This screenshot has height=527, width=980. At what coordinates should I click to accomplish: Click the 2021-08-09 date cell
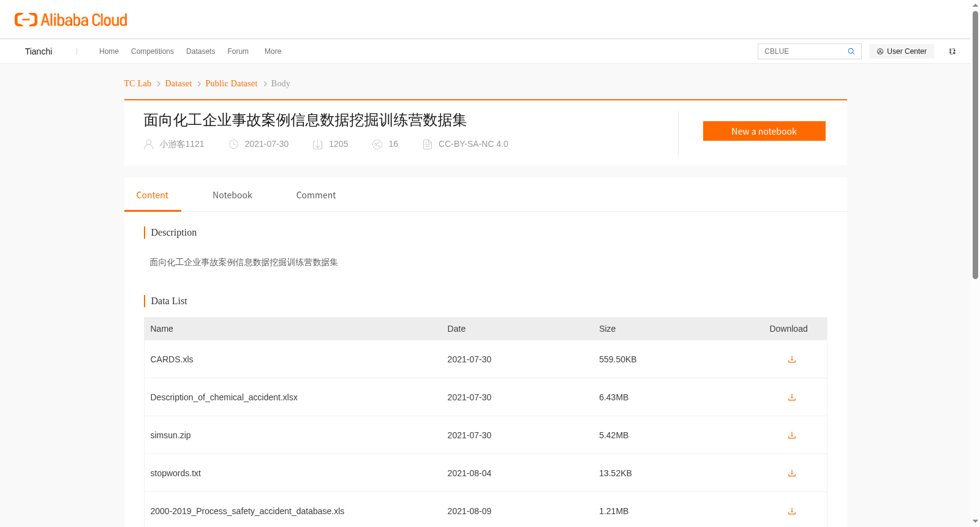[469, 511]
